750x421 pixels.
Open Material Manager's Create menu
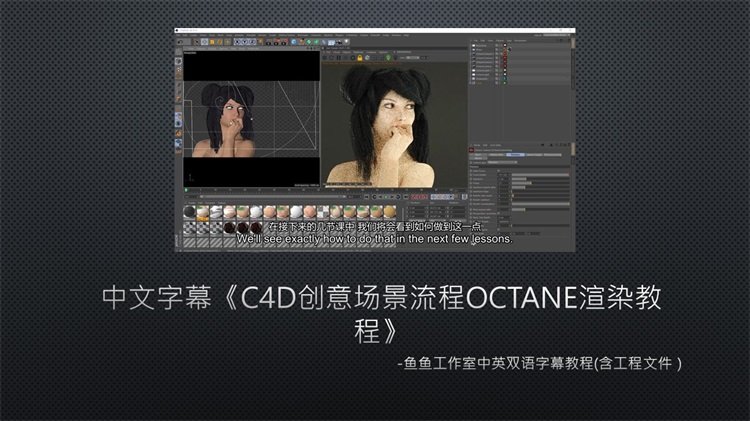click(x=192, y=203)
